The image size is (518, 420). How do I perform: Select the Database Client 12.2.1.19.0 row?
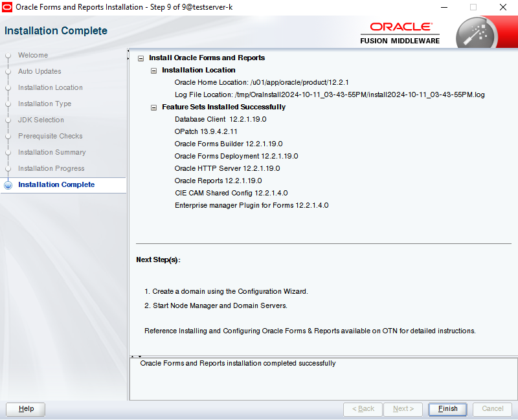220,119
